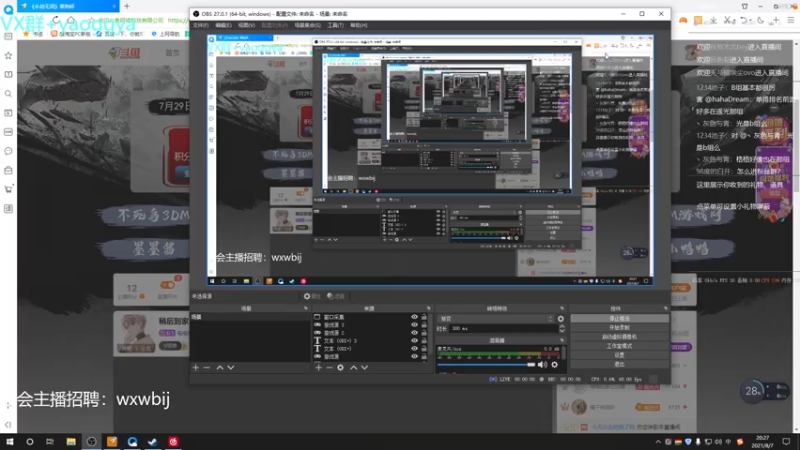Hide the 游戏源 3 source via eye icon
Image resolution: width=800 pixels, height=450 pixels.
pos(414,324)
